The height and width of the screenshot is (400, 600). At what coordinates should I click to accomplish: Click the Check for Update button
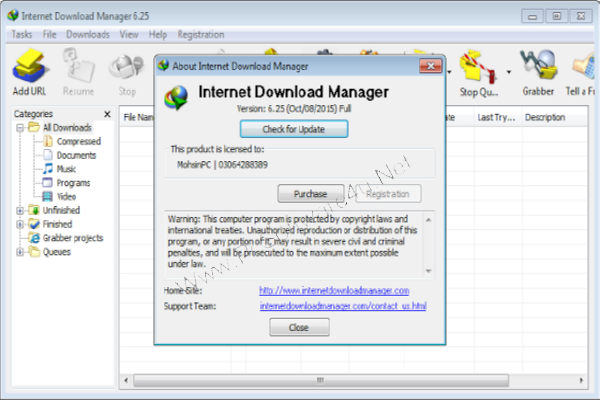click(x=294, y=129)
